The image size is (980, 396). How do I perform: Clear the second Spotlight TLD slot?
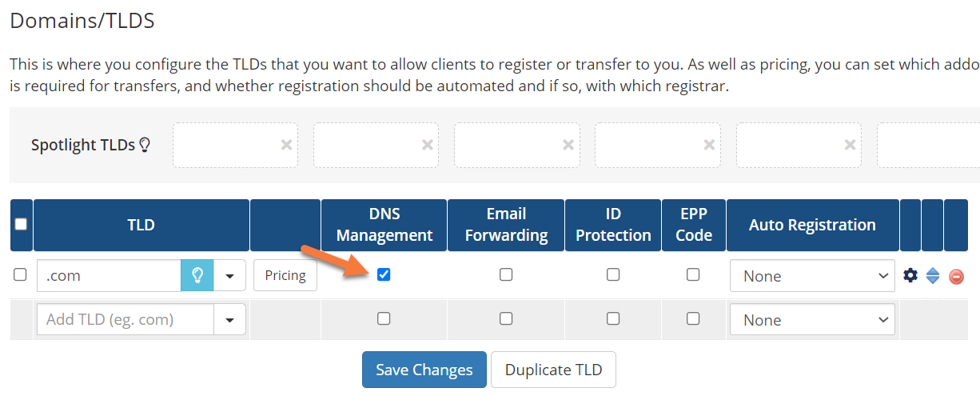click(x=428, y=145)
